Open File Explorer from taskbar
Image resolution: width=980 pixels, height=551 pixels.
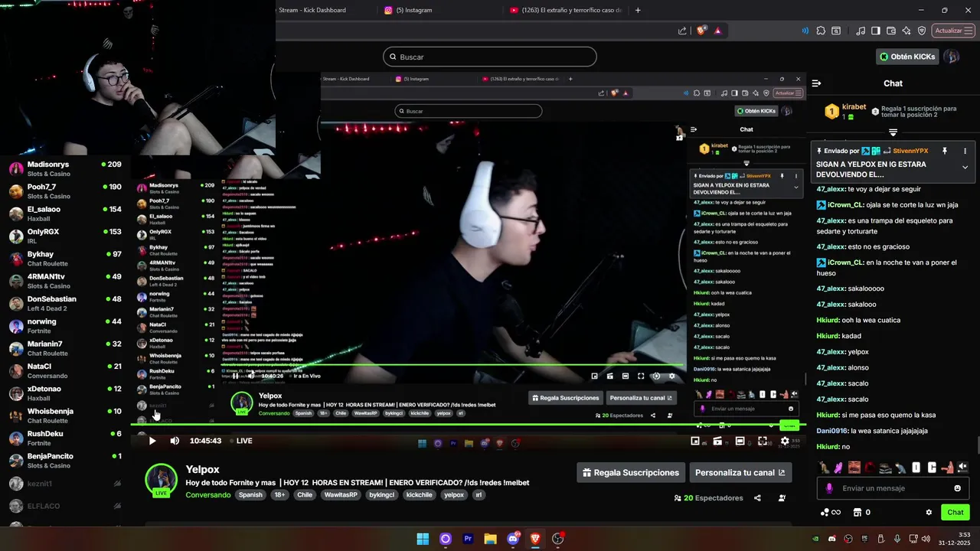pos(490,539)
